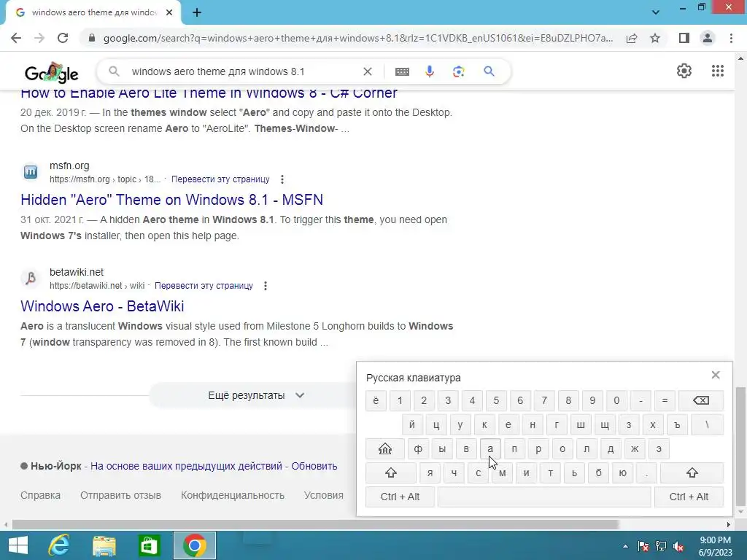747x560 pixels.
Task: Tap backspace on the virtual keyboard
Action: (x=701, y=400)
